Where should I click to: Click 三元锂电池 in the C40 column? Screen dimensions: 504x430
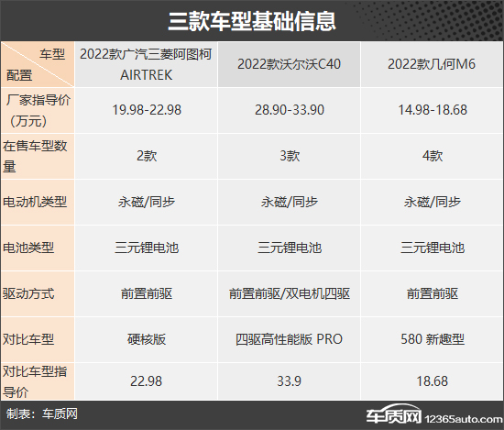290,248
